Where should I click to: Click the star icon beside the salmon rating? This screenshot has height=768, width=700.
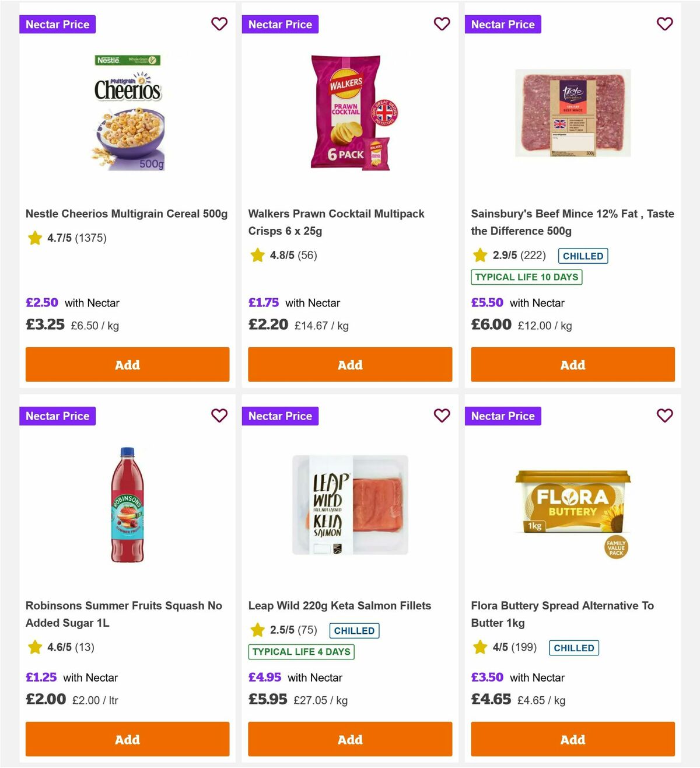pyautogui.click(x=257, y=630)
